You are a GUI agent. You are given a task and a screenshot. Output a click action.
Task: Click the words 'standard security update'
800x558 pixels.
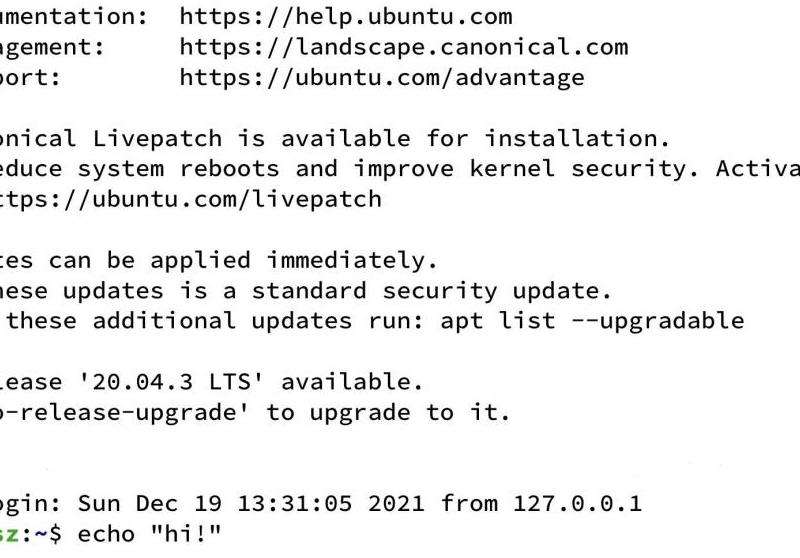[x=431, y=291]
